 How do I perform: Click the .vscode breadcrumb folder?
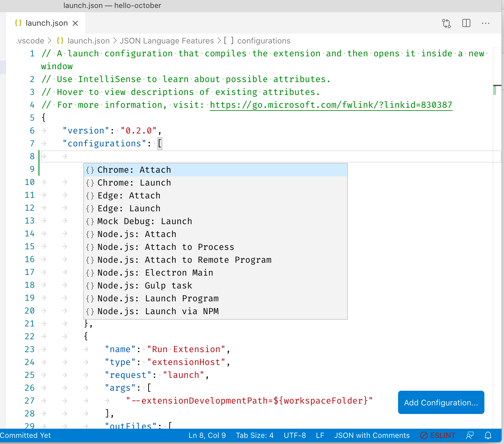click(30, 41)
